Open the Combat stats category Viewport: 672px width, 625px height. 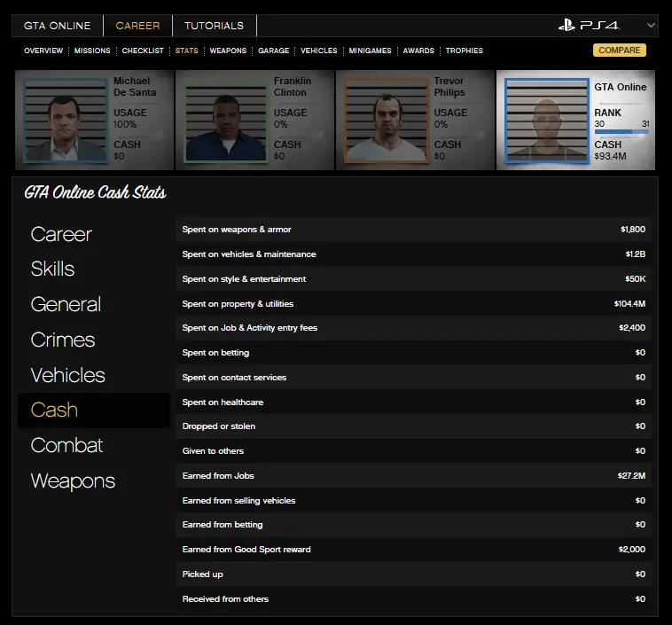pyautogui.click(x=66, y=445)
